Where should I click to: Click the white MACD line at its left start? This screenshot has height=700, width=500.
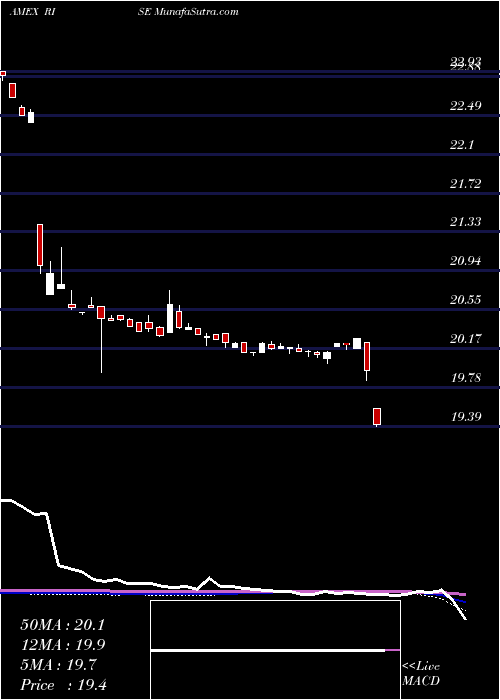(4, 501)
